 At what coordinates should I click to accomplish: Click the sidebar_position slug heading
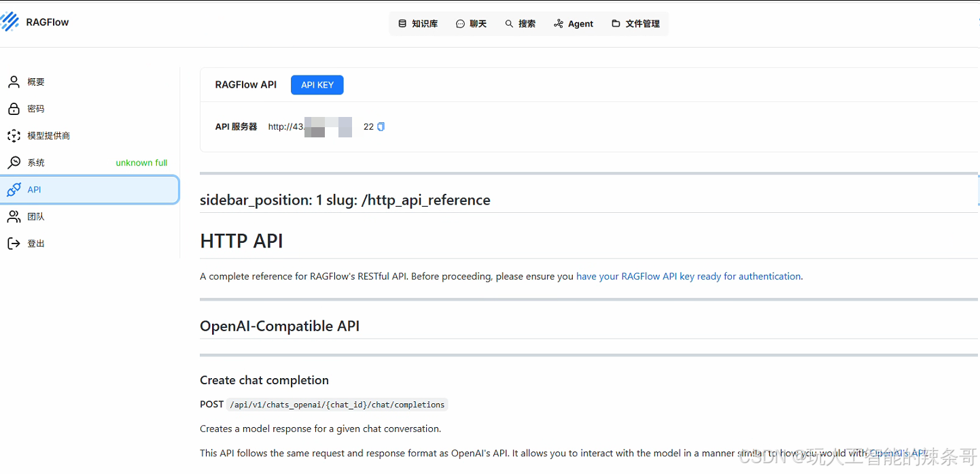[x=345, y=200]
